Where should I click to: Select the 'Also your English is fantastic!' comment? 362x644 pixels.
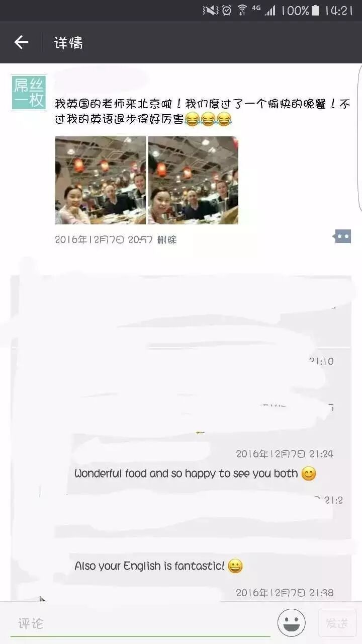158,566
